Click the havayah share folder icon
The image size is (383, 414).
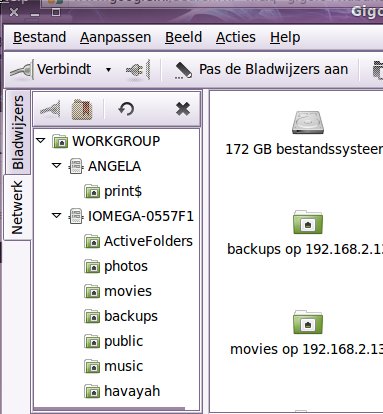coord(92,391)
